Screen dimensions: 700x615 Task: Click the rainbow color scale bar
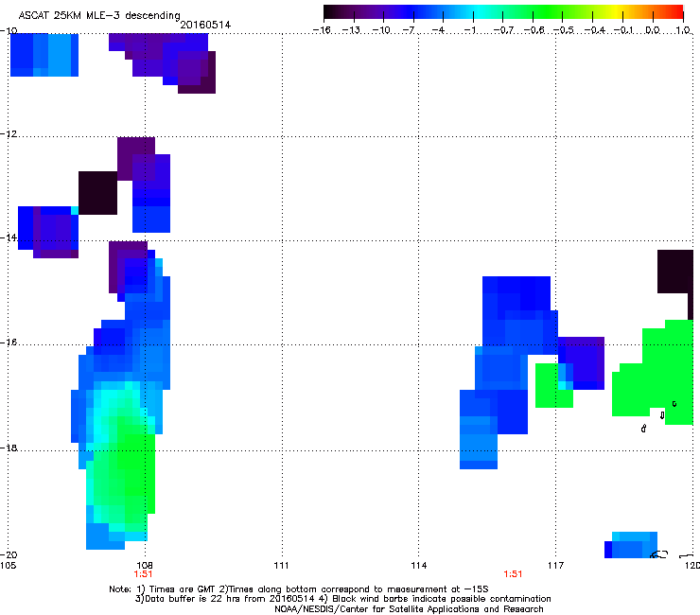(x=503, y=12)
